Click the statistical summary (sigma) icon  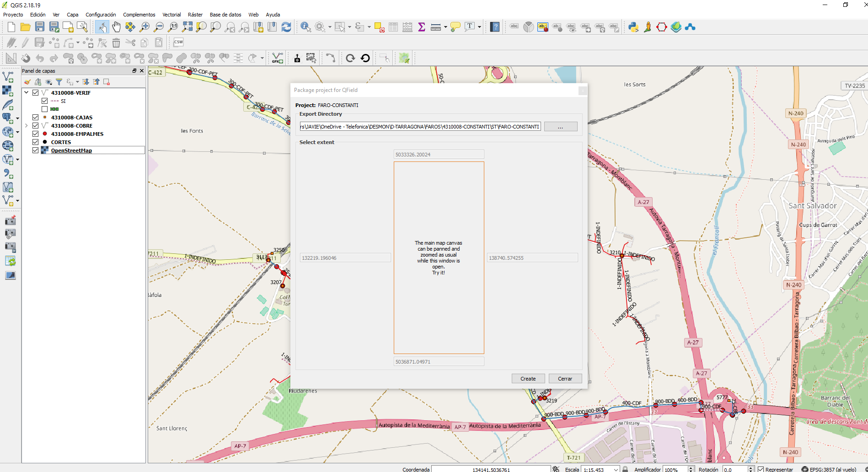(421, 27)
